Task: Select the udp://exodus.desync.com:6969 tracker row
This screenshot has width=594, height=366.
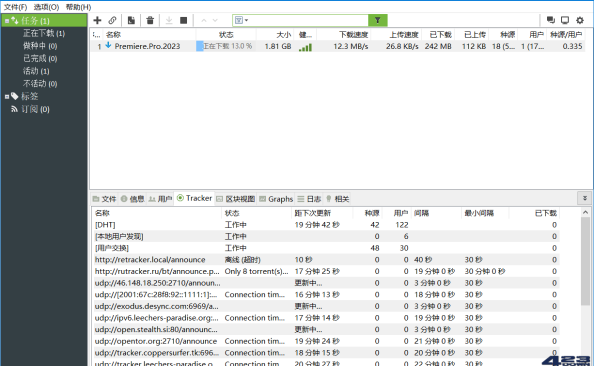Action: [x=326, y=306]
